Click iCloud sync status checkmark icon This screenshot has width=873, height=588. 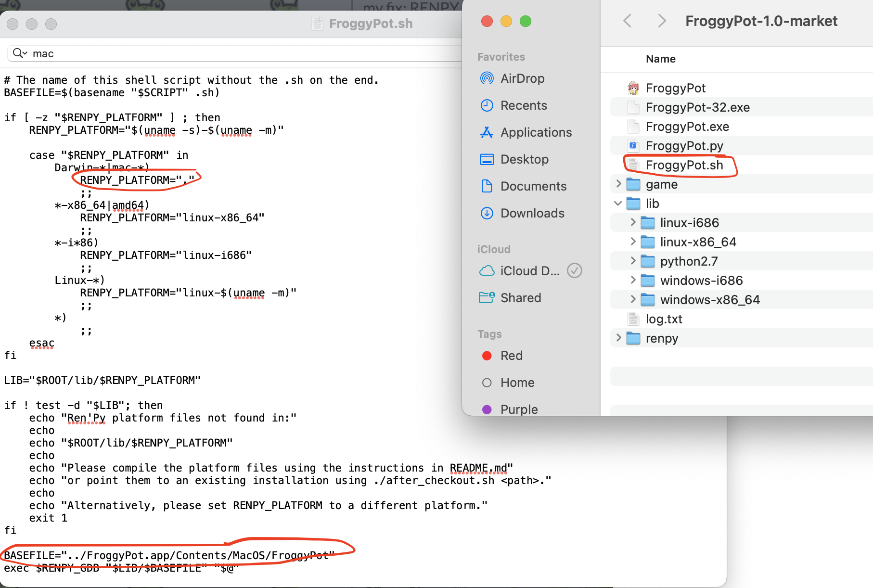tap(575, 271)
